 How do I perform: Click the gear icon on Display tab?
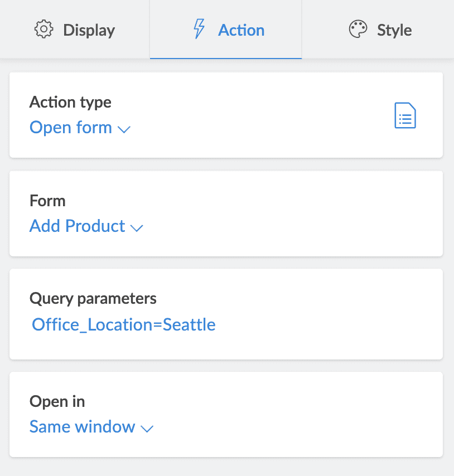click(44, 30)
